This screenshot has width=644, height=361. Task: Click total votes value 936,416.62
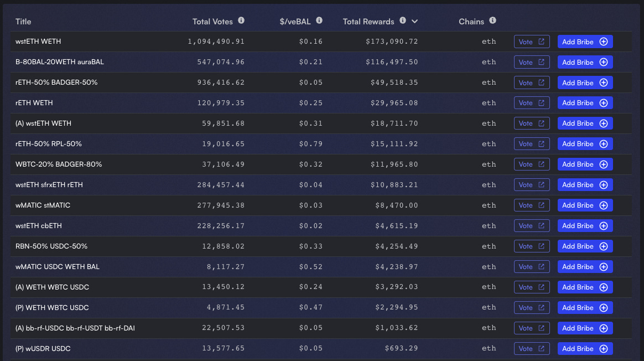(221, 82)
